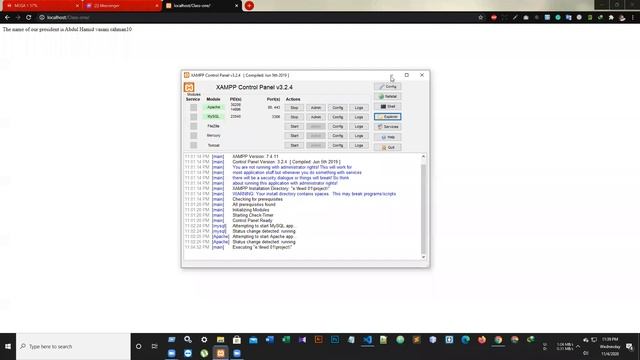This screenshot has width=640, height=360.
Task: Open the XAMPP icon in the taskbar
Action: pos(220,353)
